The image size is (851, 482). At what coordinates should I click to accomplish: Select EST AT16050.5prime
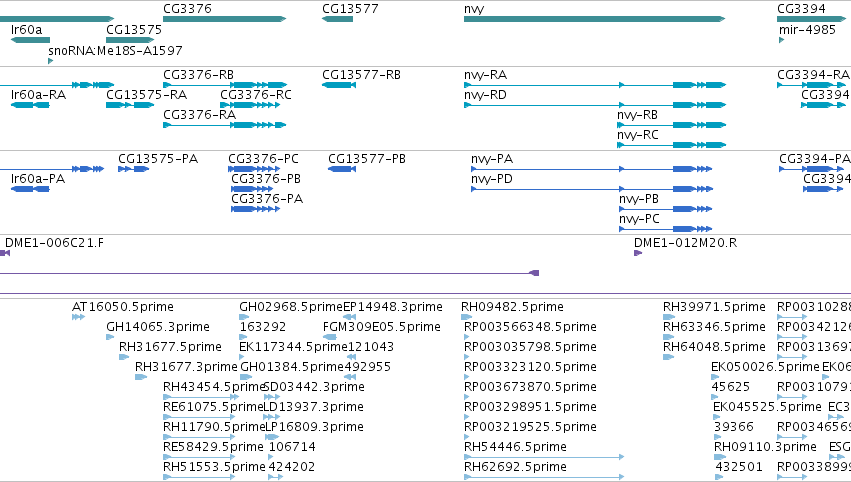click(79, 317)
